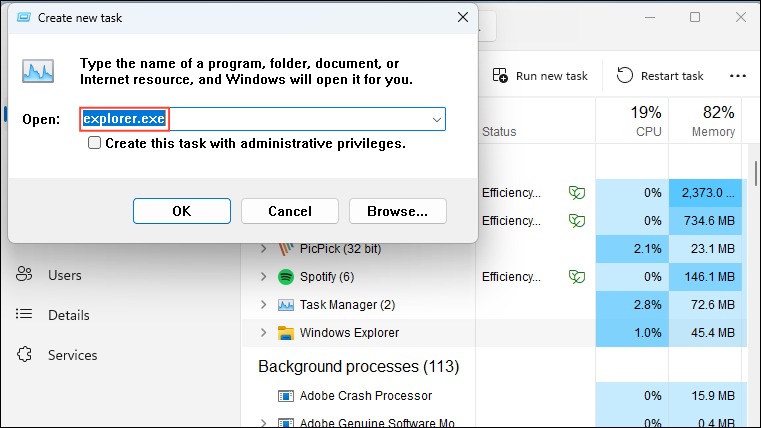
Task: Click the explorer.exe text in Open field
Action: 124,118
